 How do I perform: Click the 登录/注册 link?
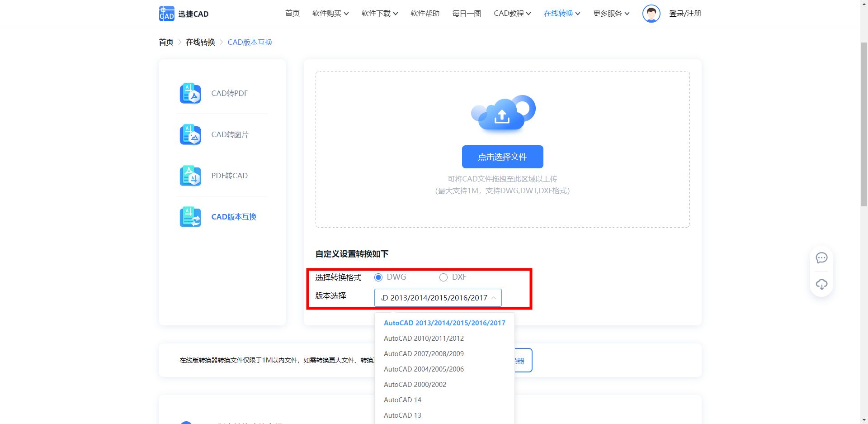685,14
